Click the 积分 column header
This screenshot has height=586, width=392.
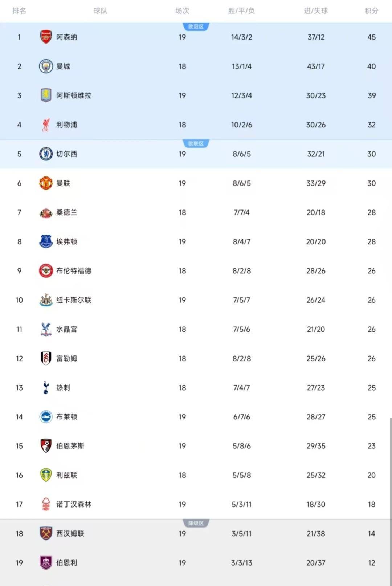click(x=371, y=11)
